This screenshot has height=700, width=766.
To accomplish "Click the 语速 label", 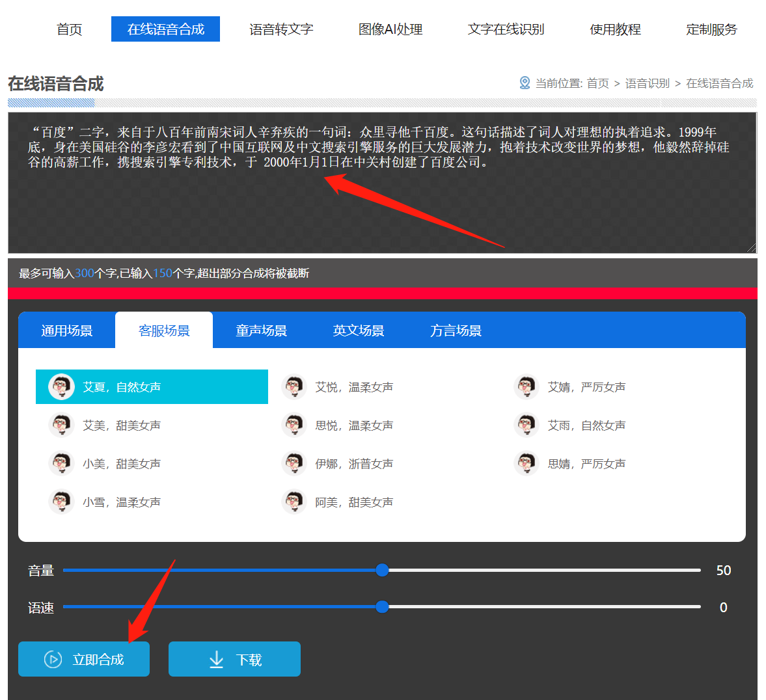I will 41,608.
